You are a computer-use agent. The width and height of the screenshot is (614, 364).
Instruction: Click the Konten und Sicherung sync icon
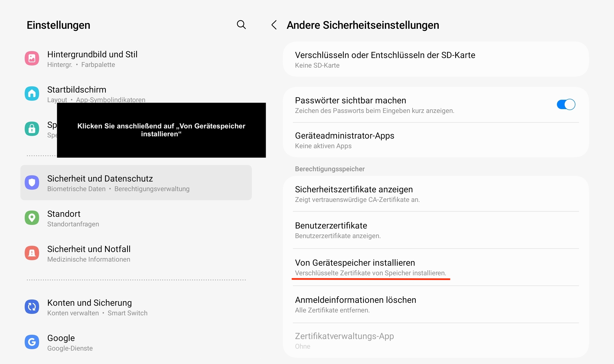click(32, 307)
